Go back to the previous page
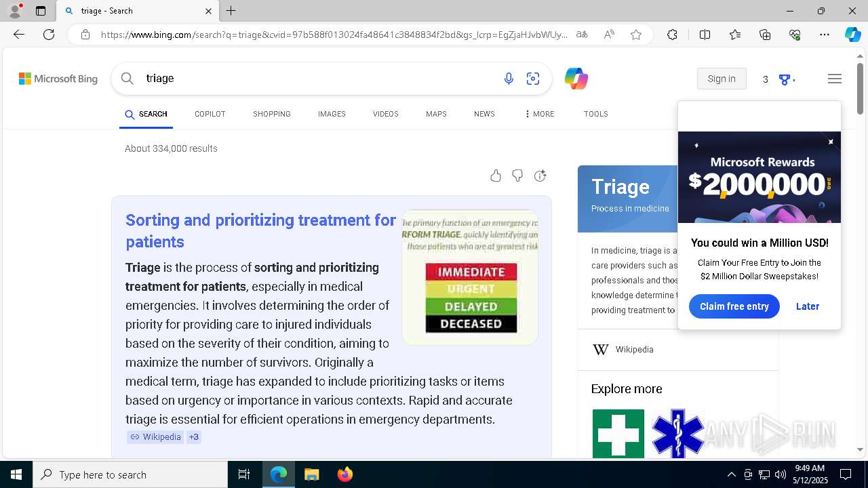The height and width of the screenshot is (488, 868). tap(19, 35)
